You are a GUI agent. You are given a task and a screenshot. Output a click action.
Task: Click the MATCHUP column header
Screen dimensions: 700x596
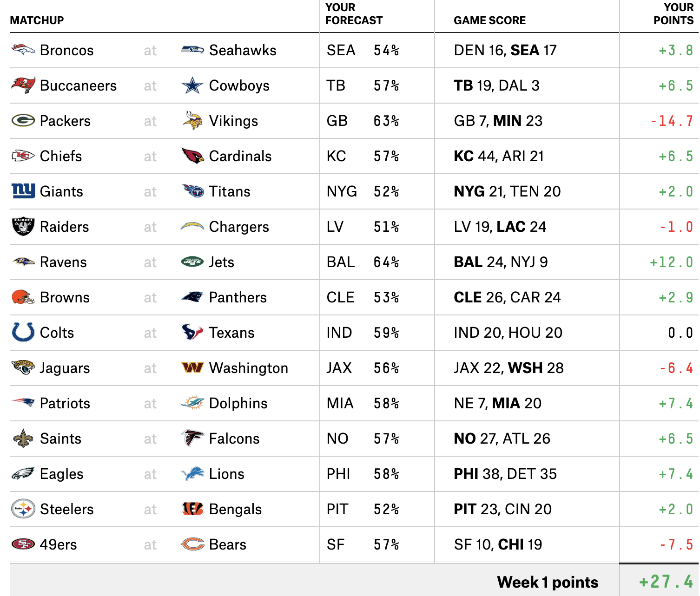pyautogui.click(x=37, y=20)
